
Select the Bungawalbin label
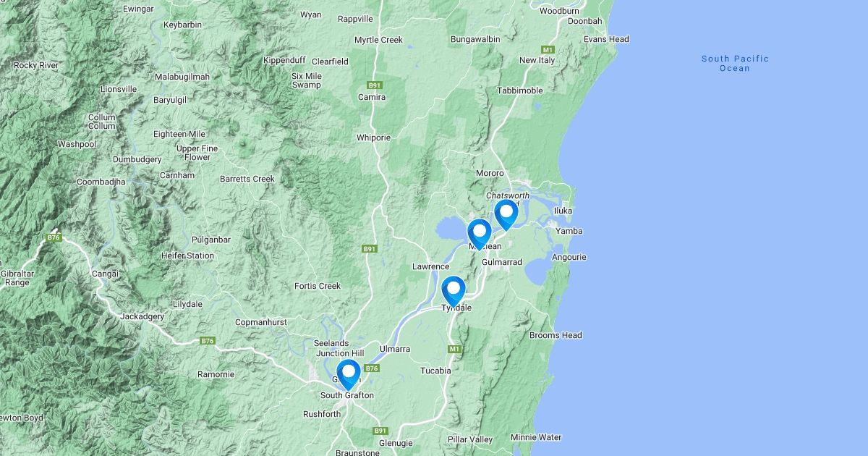(475, 38)
